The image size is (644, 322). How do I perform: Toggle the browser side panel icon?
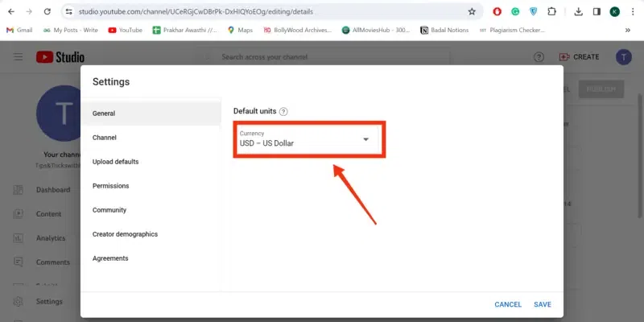pos(597,11)
